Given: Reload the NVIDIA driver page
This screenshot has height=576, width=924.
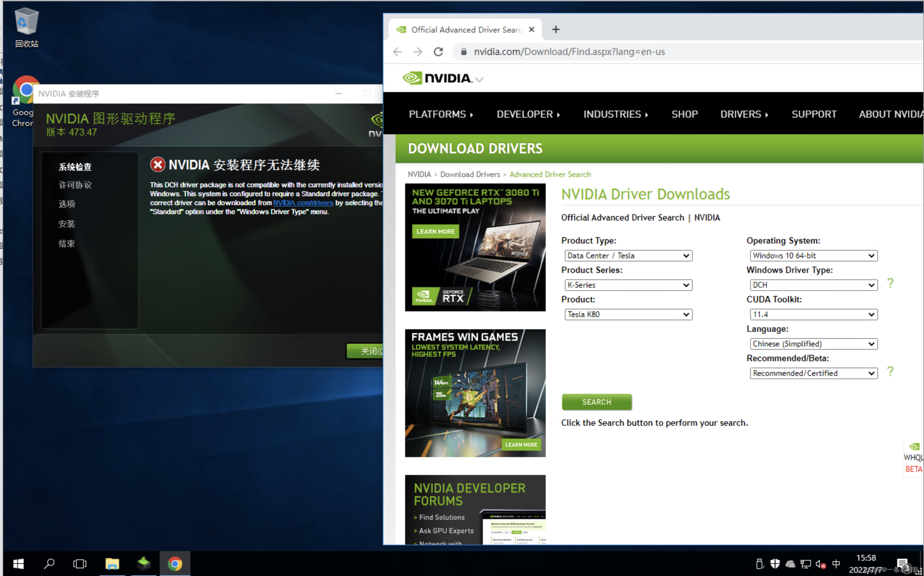Looking at the screenshot, I should click(438, 52).
